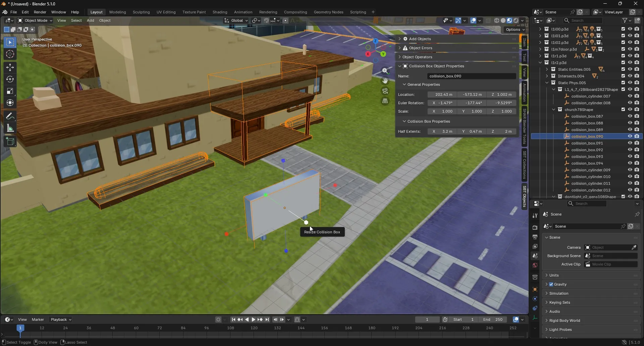Screen dimensions: 644x346
Task: Click the camera eyedropper icon
Action: tap(634, 247)
